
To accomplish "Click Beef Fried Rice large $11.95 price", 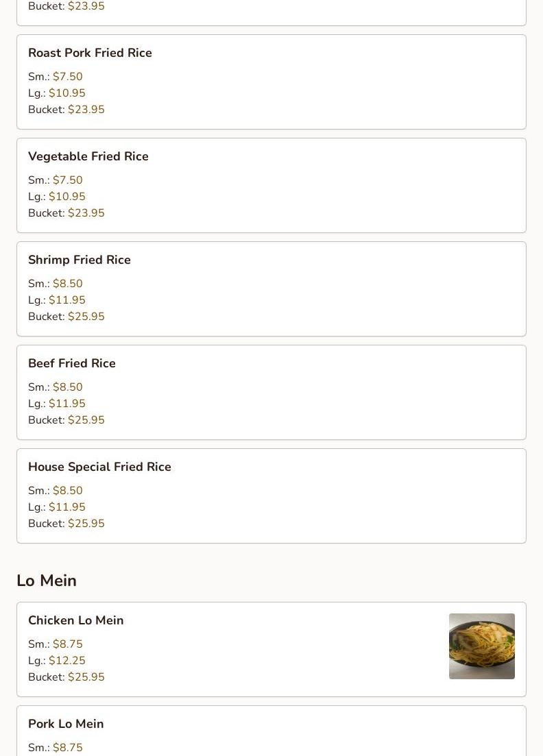I will [x=67, y=403].
